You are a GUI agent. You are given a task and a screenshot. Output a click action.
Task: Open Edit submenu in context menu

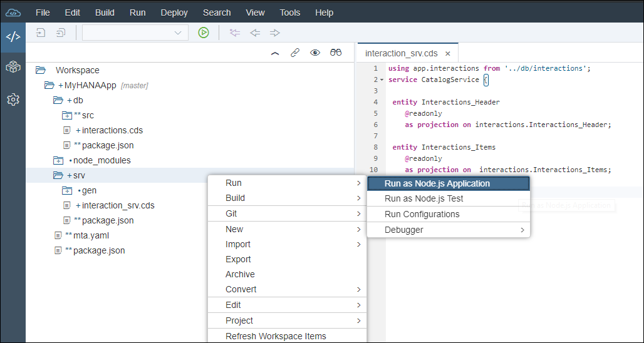pos(287,305)
